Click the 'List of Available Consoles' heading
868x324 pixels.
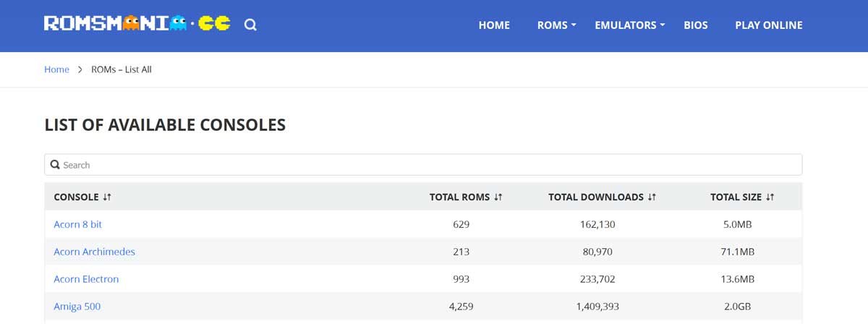coord(165,124)
